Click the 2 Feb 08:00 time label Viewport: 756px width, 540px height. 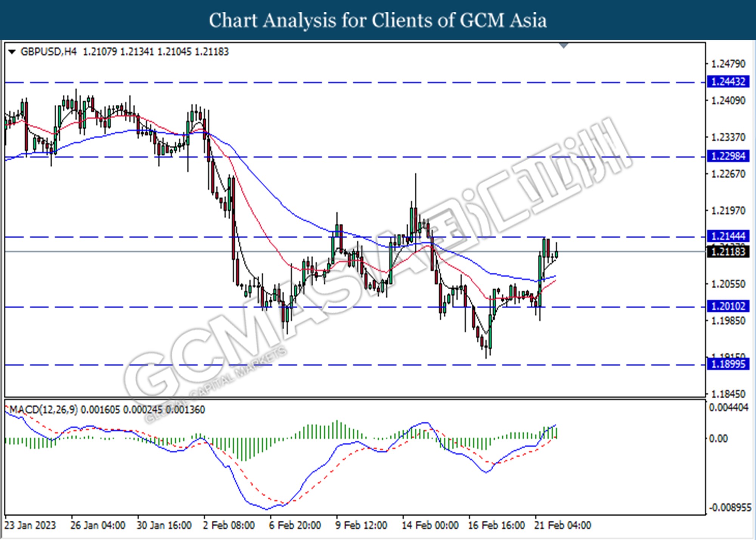point(229,525)
